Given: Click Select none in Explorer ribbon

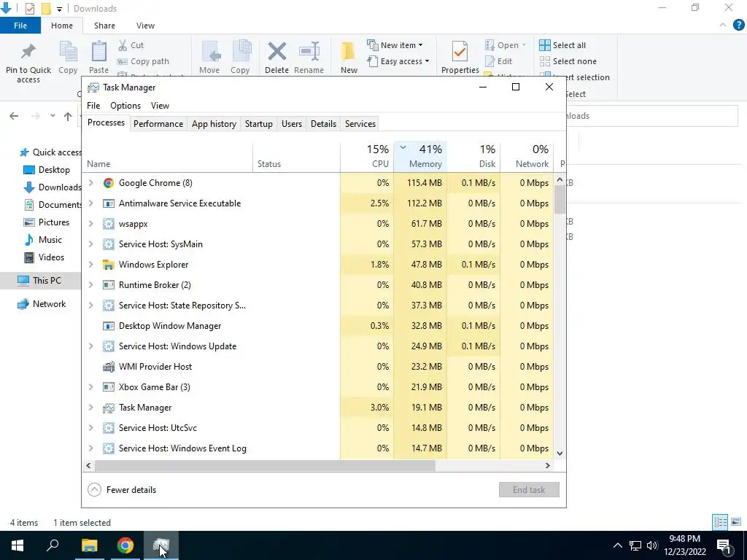Looking at the screenshot, I should click(x=568, y=61).
